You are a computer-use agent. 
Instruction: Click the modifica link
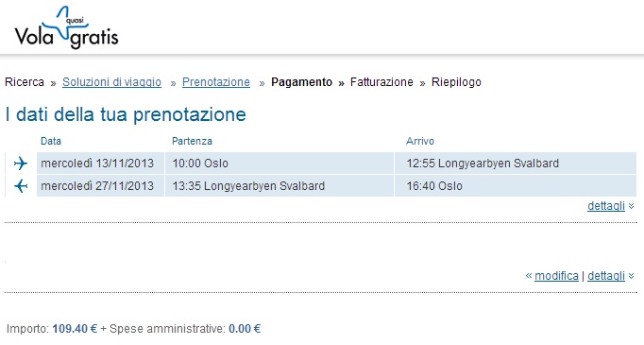[556, 275]
